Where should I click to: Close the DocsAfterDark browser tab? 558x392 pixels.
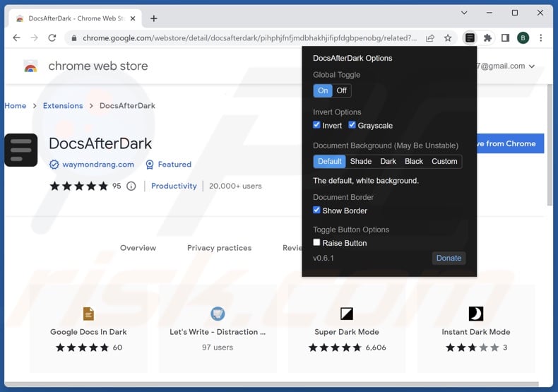pos(133,18)
